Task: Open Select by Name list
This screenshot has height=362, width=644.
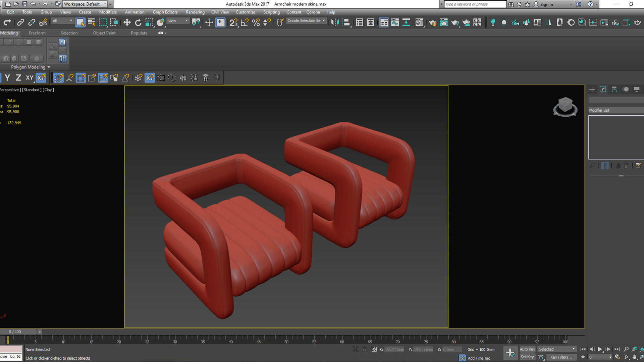Action: [x=91, y=22]
